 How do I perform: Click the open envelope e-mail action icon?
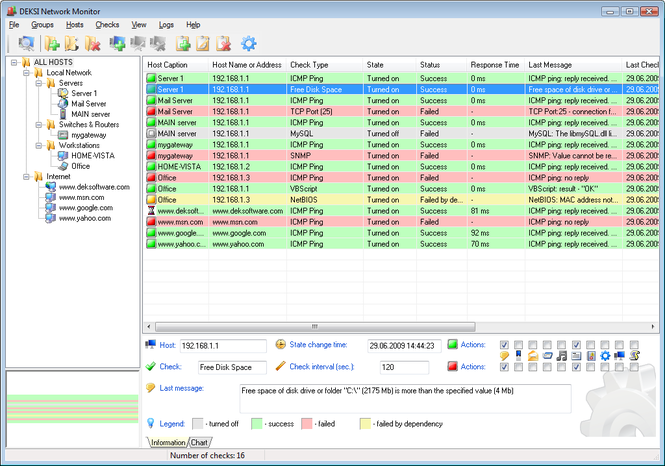[533, 356]
